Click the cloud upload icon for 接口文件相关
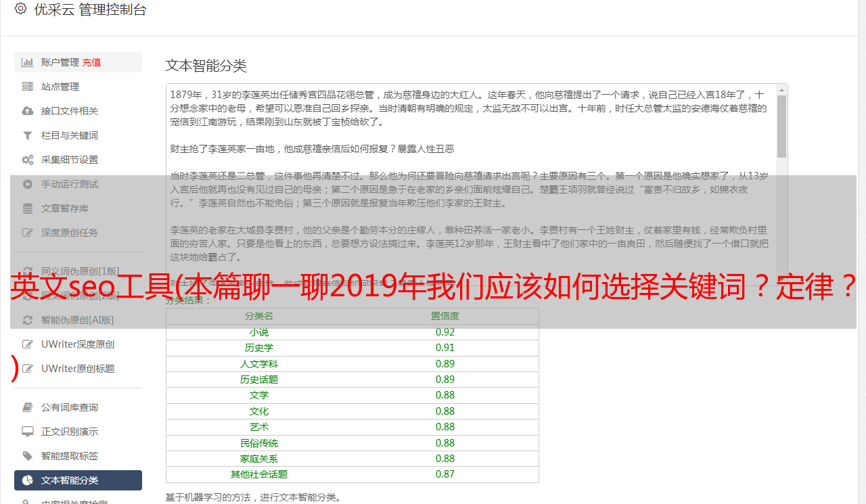This screenshot has height=504, width=866. (28, 111)
